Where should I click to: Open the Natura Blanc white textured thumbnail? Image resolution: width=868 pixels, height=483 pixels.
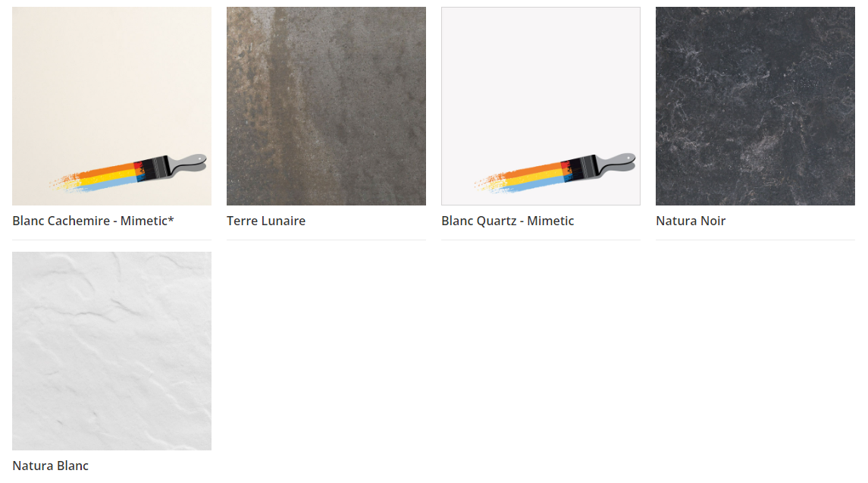[112, 351]
